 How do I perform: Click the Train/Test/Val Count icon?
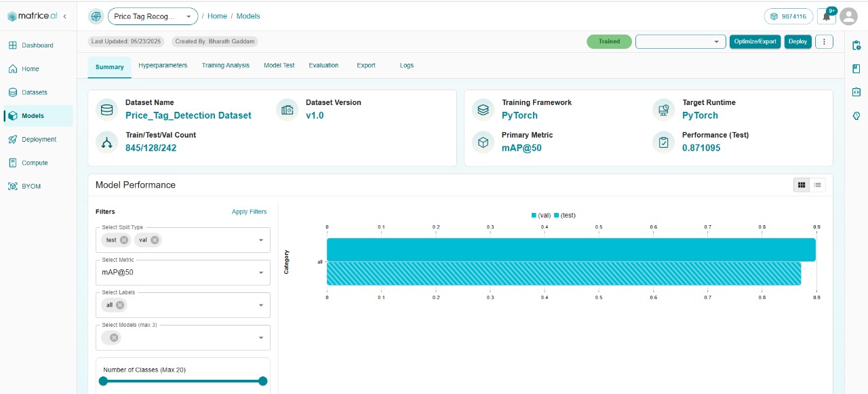click(x=106, y=142)
